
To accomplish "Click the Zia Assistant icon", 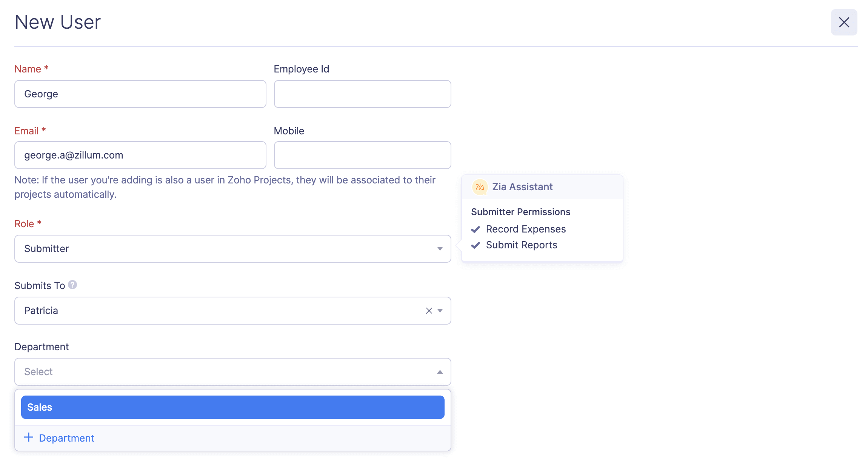I will (x=480, y=186).
